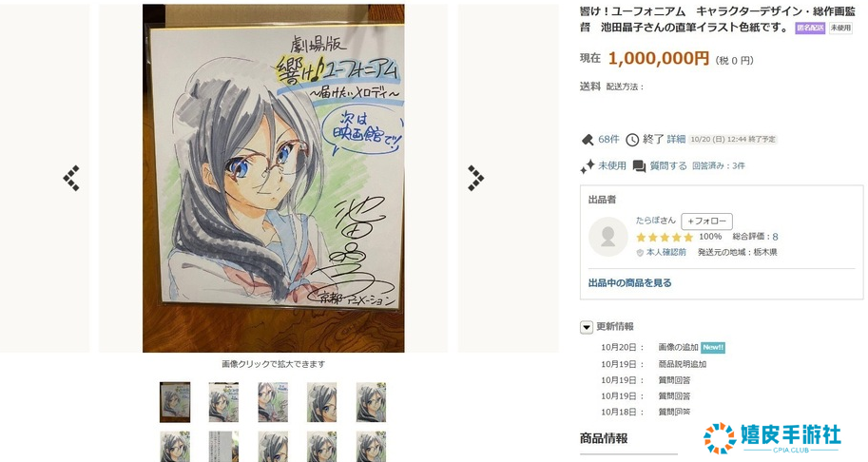Go to the previous image with left arrow

point(71,178)
